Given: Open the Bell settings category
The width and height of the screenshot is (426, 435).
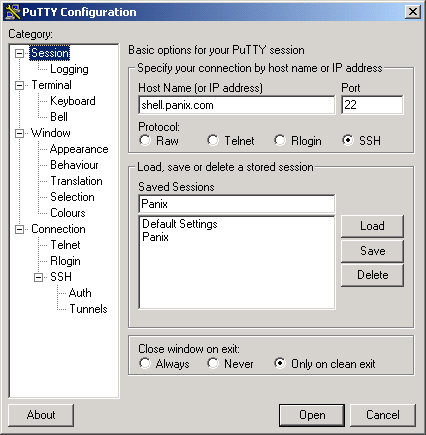Looking at the screenshot, I should coord(59,117).
